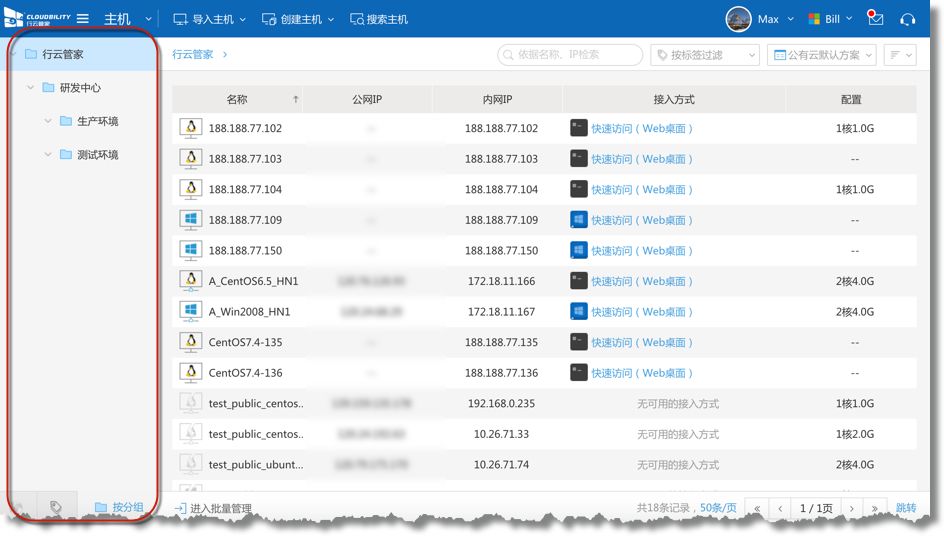Open the hamburger menu next to logo
The height and width of the screenshot is (538, 944).
click(x=83, y=19)
